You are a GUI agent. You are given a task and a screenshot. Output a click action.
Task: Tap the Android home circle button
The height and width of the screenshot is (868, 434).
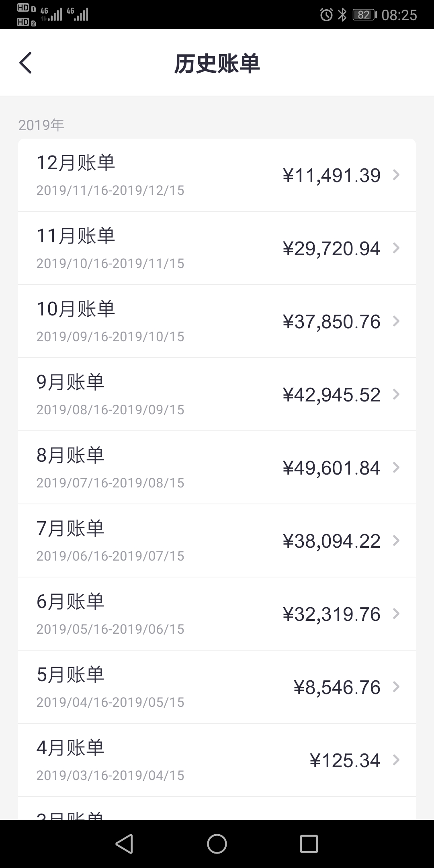pos(217,843)
